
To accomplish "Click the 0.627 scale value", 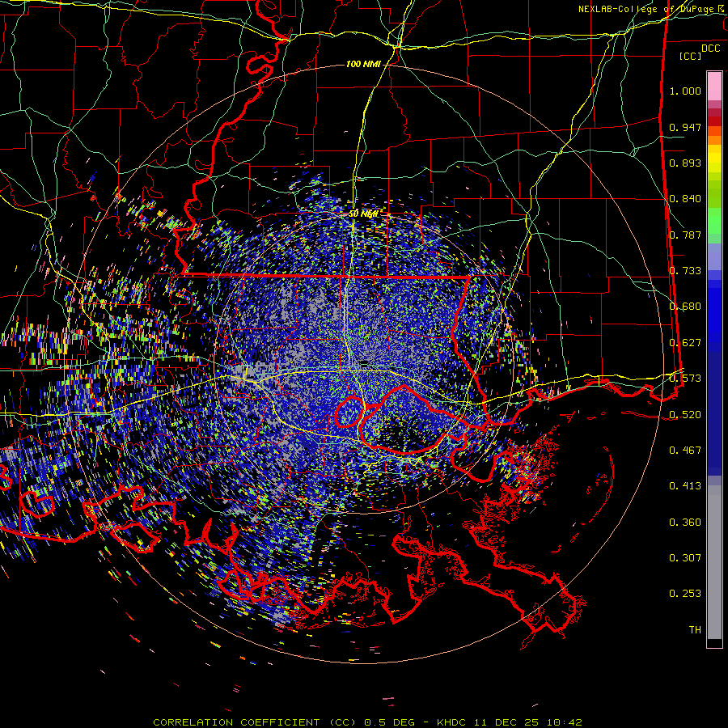I will tap(685, 343).
